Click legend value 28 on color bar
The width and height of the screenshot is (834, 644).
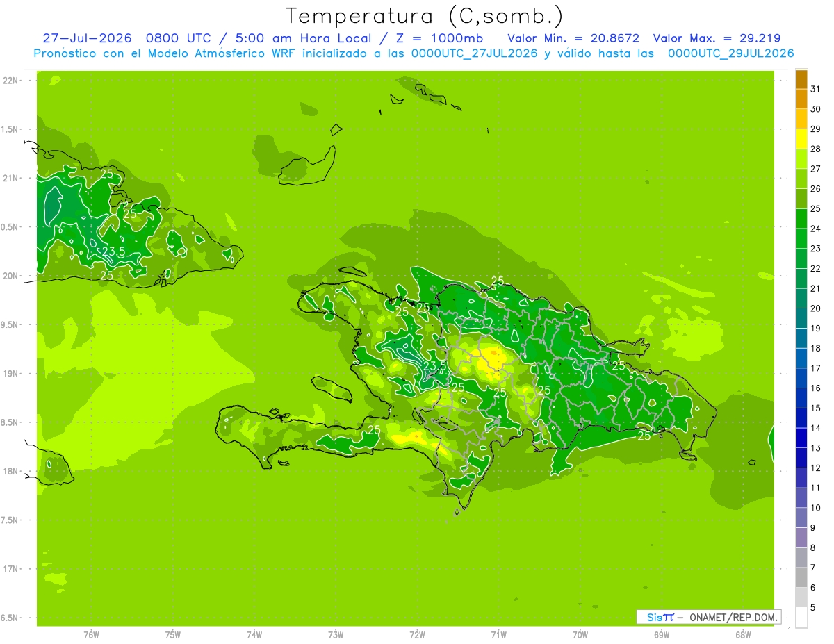815,149
